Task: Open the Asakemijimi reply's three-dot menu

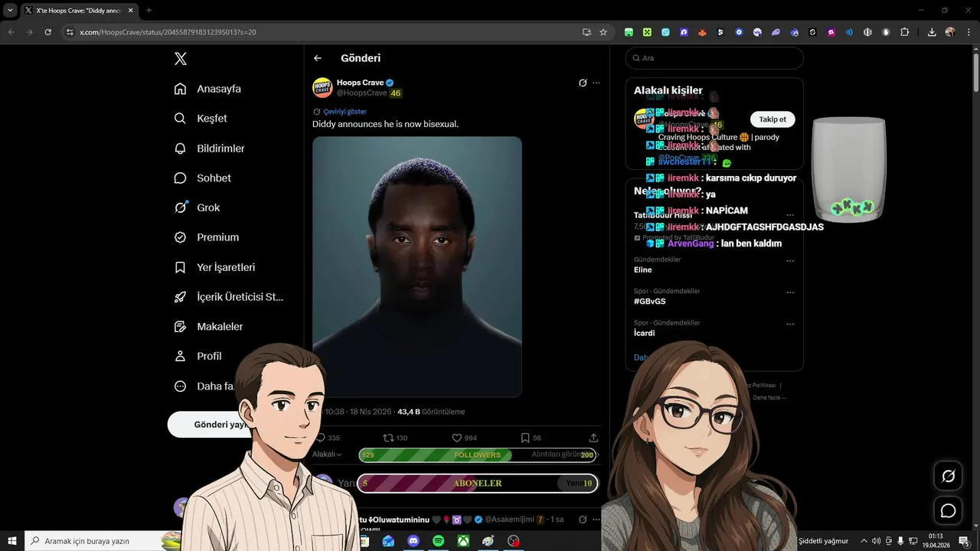Action: pos(596,520)
